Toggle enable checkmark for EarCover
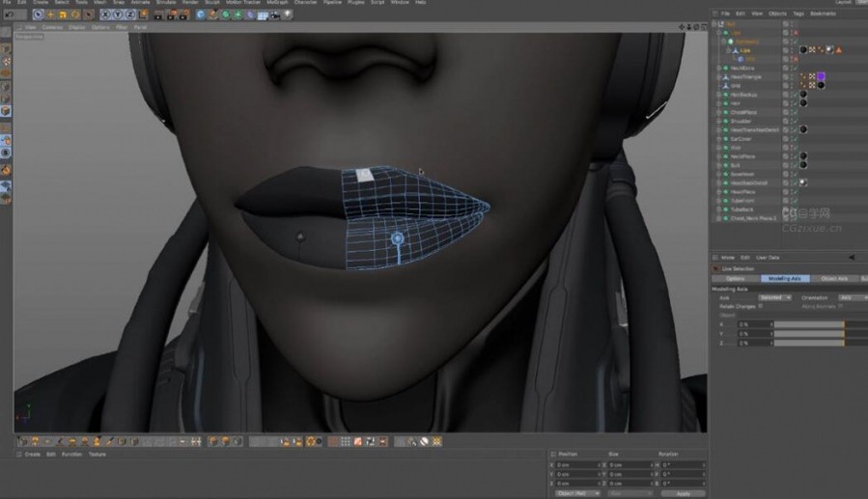868x499 pixels. tap(795, 138)
